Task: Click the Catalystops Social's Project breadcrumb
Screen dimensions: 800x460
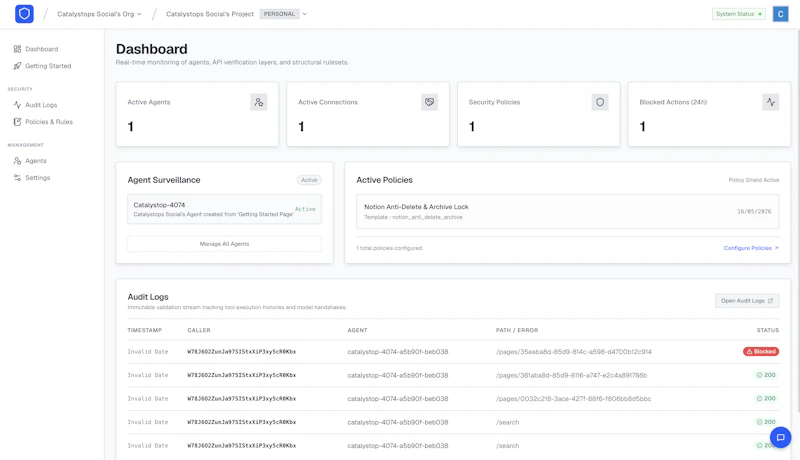Action: pyautogui.click(x=210, y=14)
